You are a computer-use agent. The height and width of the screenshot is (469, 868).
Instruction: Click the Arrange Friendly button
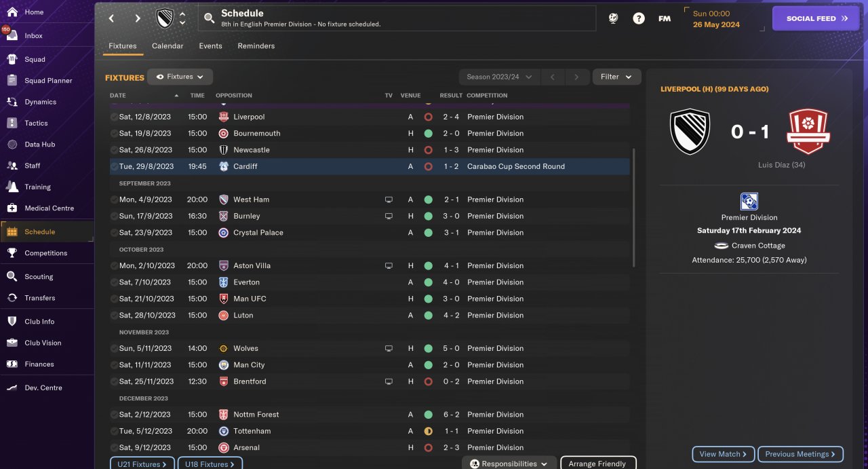tap(597, 464)
